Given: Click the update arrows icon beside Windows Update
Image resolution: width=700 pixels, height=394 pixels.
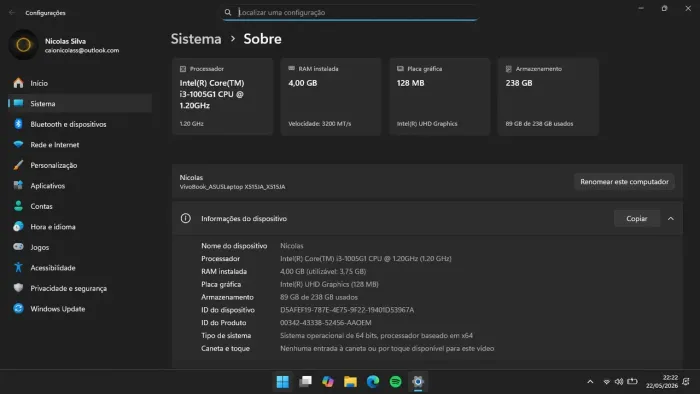Looking at the screenshot, I should point(18,308).
